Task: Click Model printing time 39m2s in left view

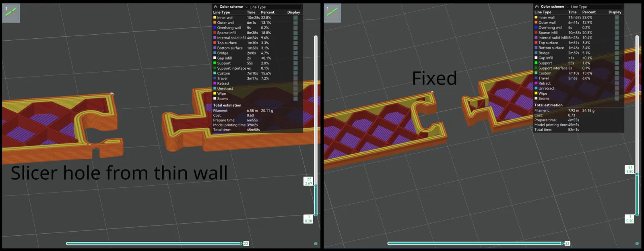Action: (252, 125)
